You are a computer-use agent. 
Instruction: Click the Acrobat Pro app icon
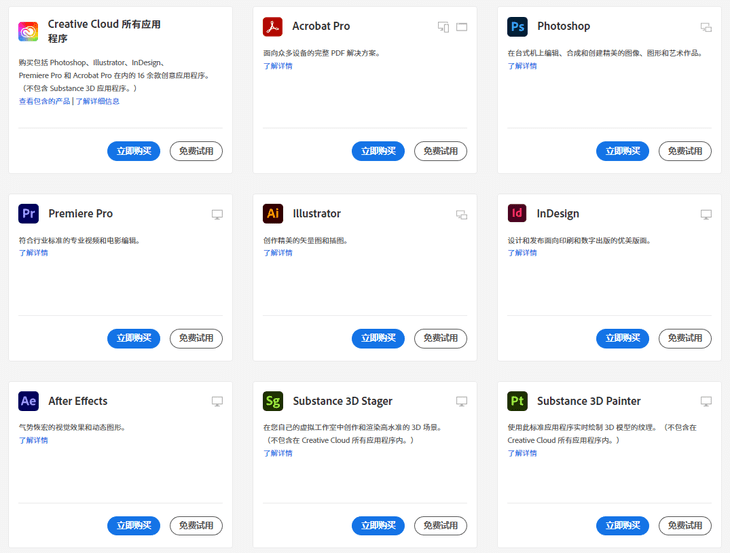[x=273, y=26]
